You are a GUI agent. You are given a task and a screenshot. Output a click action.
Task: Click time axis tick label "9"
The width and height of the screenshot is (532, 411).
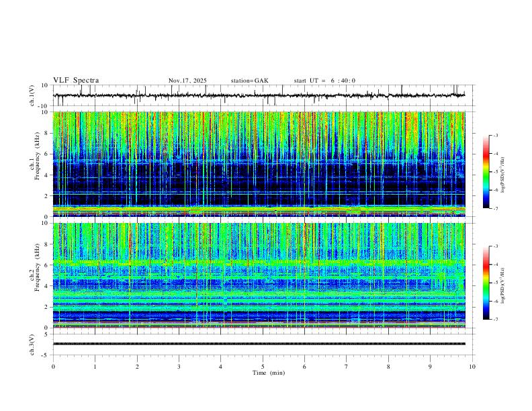[x=430, y=367]
